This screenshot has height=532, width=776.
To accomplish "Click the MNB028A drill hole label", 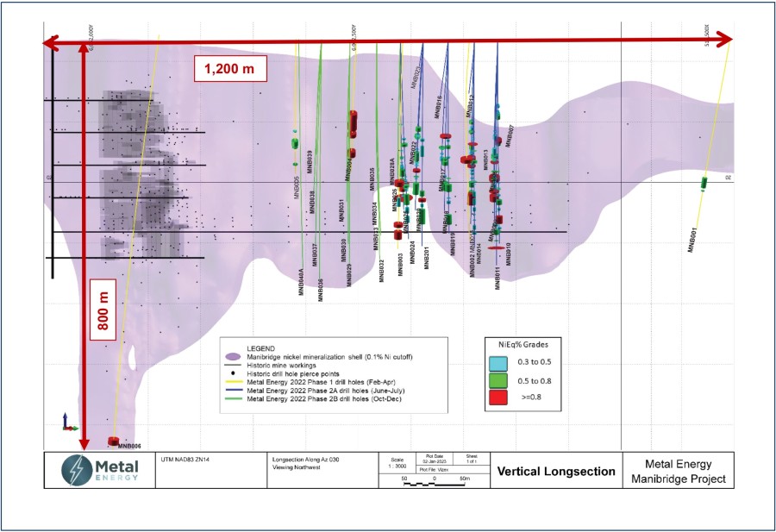I will click(391, 172).
